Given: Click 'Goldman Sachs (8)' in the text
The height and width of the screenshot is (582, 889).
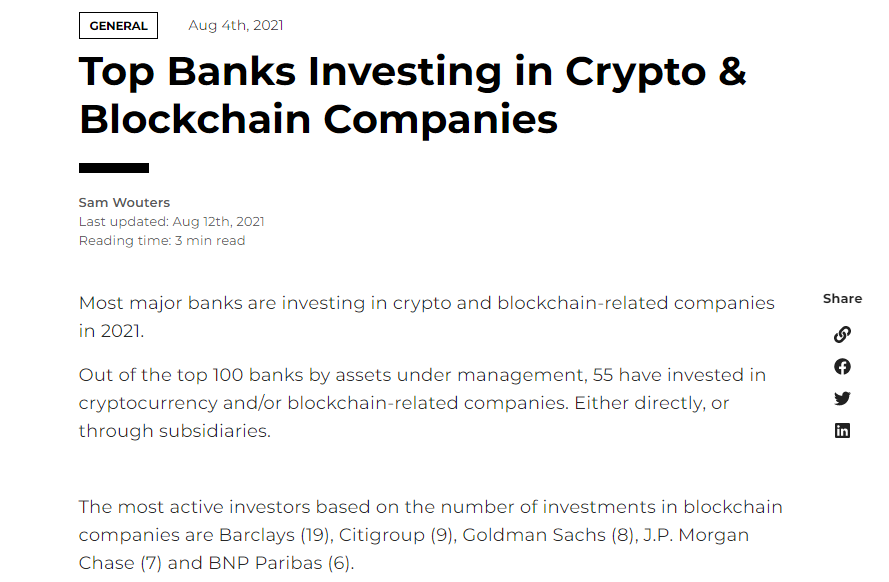Looking at the screenshot, I should 548,535.
